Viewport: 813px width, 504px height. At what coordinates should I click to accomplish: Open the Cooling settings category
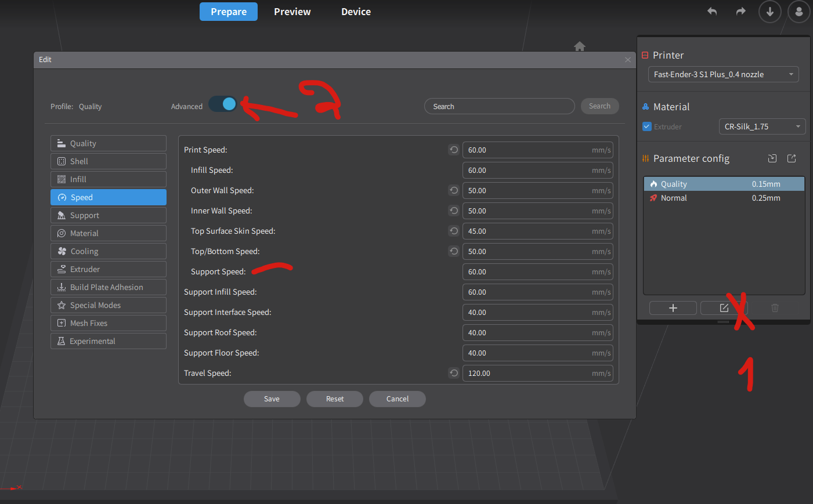tap(109, 251)
